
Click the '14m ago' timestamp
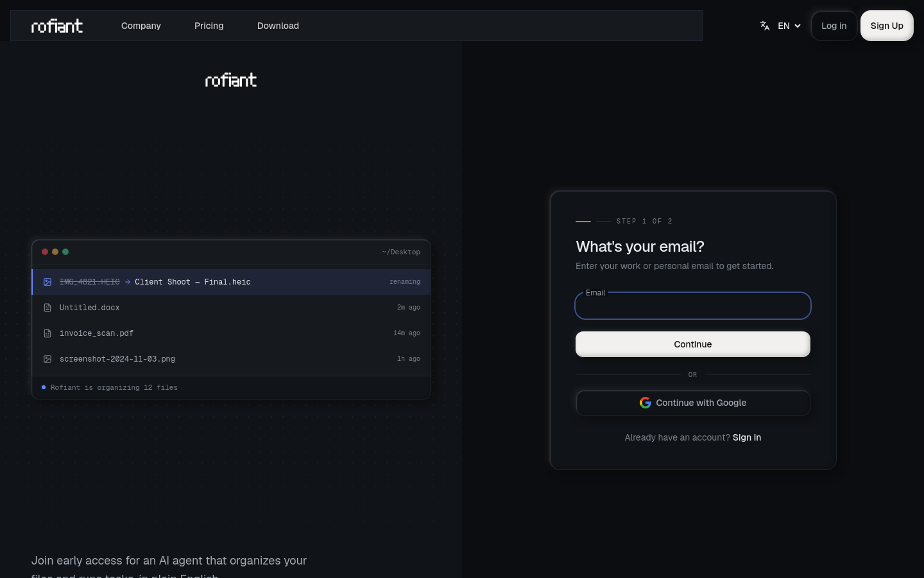(407, 333)
